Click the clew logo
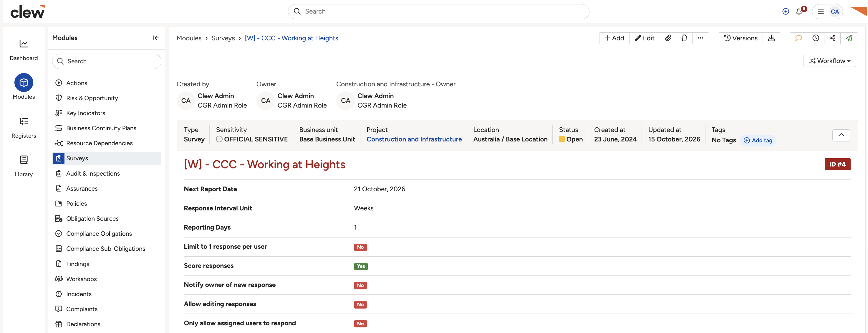The image size is (868, 333). 28,12
